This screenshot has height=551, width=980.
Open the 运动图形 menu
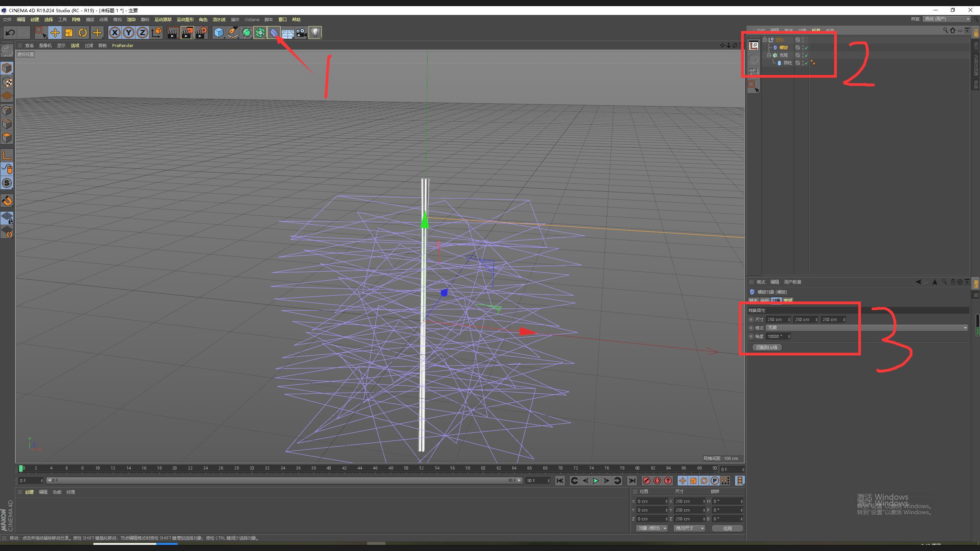click(x=185, y=20)
